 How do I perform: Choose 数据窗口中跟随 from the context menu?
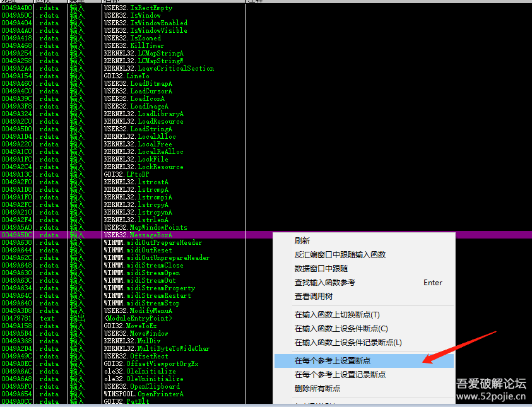click(x=321, y=269)
